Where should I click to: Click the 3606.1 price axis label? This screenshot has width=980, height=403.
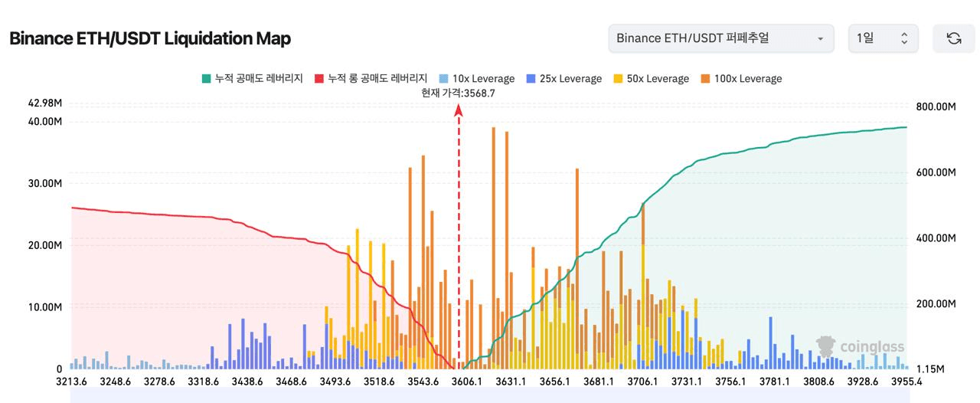(x=466, y=381)
